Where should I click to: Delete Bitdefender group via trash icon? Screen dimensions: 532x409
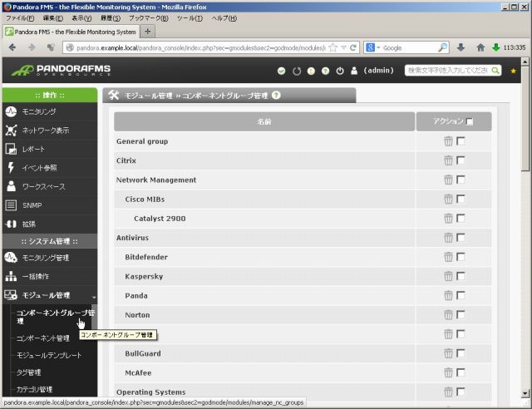click(448, 257)
